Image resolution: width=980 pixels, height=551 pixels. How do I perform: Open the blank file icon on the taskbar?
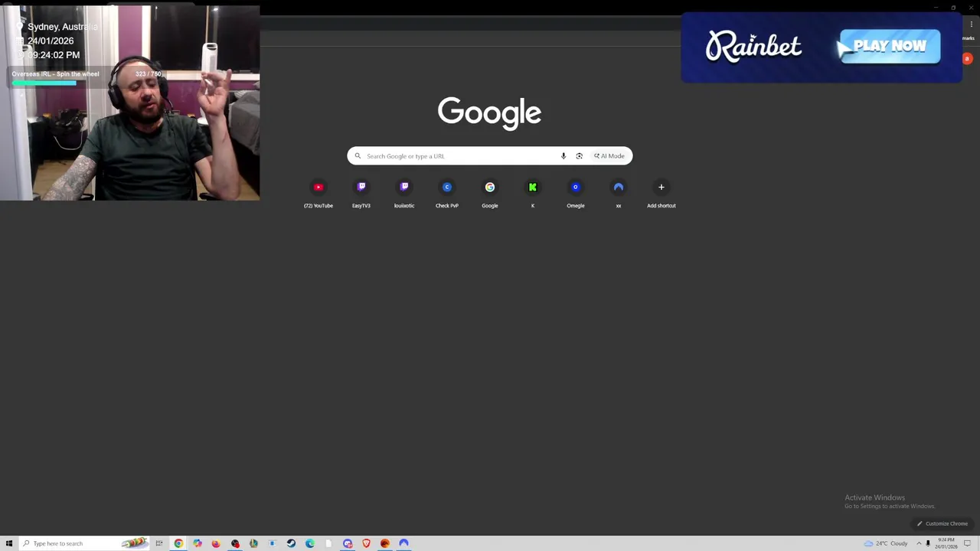point(328,543)
